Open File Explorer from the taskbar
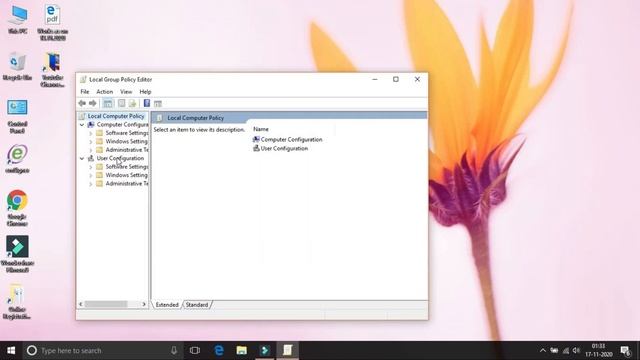The height and width of the screenshot is (360, 640). click(242, 350)
